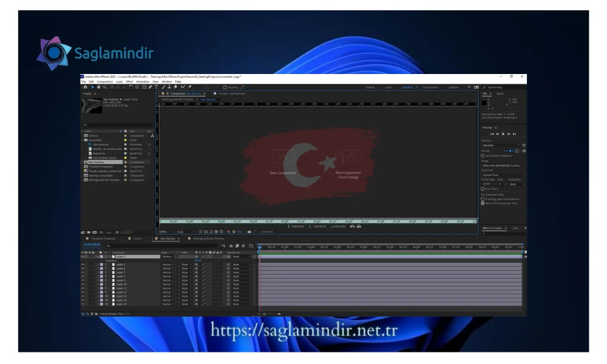The height and width of the screenshot is (364, 607).
Task: Select the Pen tool
Action: coord(150,87)
